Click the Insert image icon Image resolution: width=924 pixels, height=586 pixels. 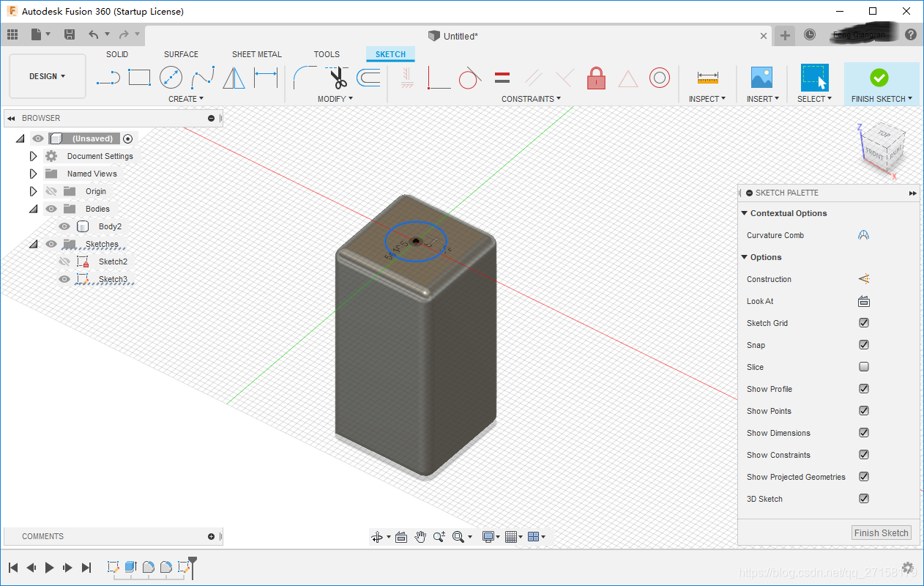click(761, 77)
